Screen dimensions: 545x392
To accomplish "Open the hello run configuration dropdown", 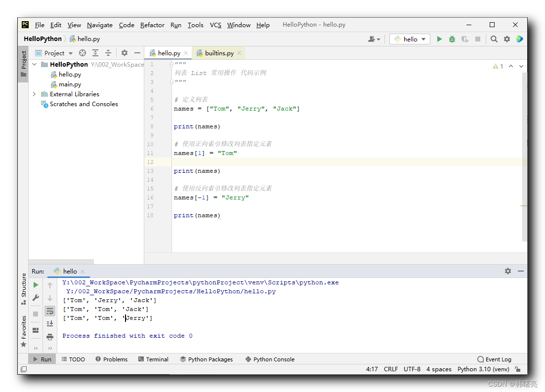I will pyautogui.click(x=410, y=39).
